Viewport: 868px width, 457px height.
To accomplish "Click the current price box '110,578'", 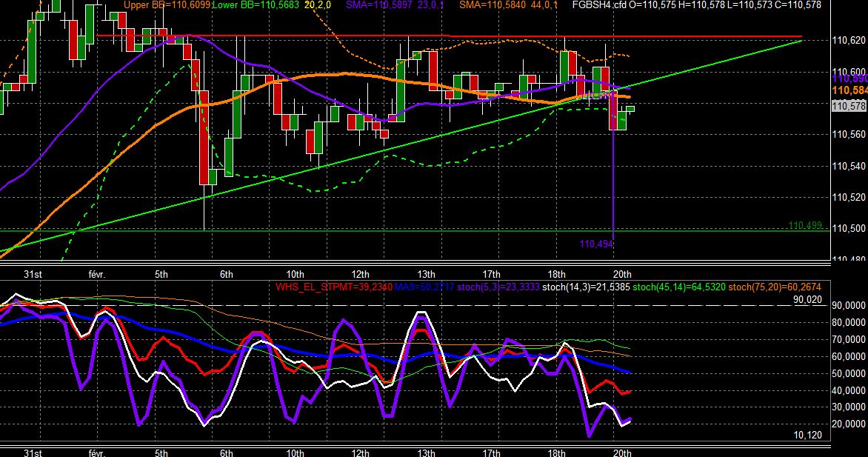I will (849, 106).
